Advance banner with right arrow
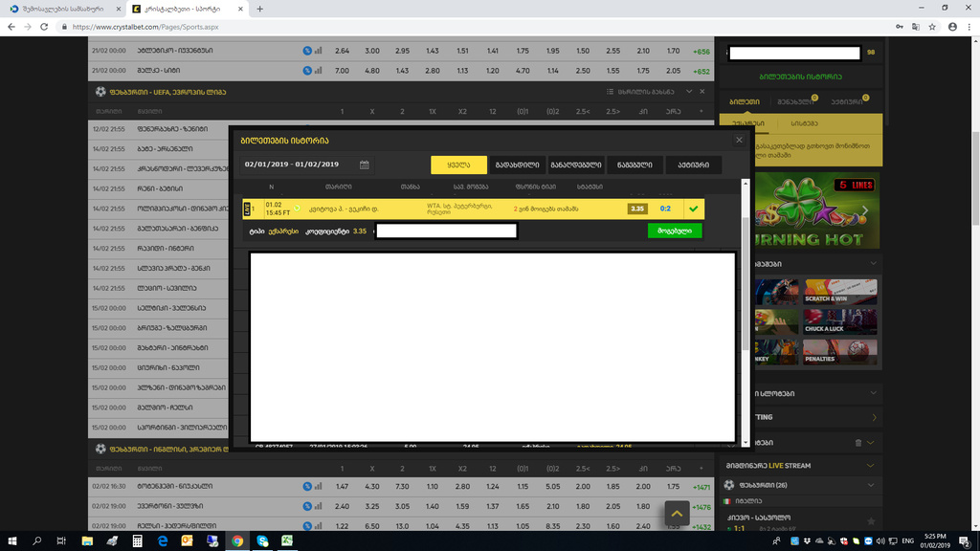The width and height of the screenshot is (980, 551). point(865,210)
